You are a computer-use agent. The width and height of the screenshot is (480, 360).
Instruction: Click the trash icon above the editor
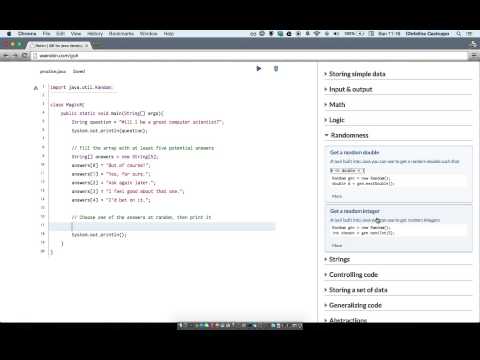coord(276,69)
